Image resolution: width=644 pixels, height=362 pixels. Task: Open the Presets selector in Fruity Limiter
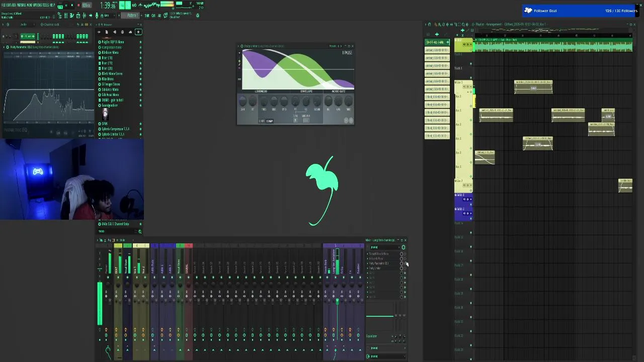coord(333,46)
